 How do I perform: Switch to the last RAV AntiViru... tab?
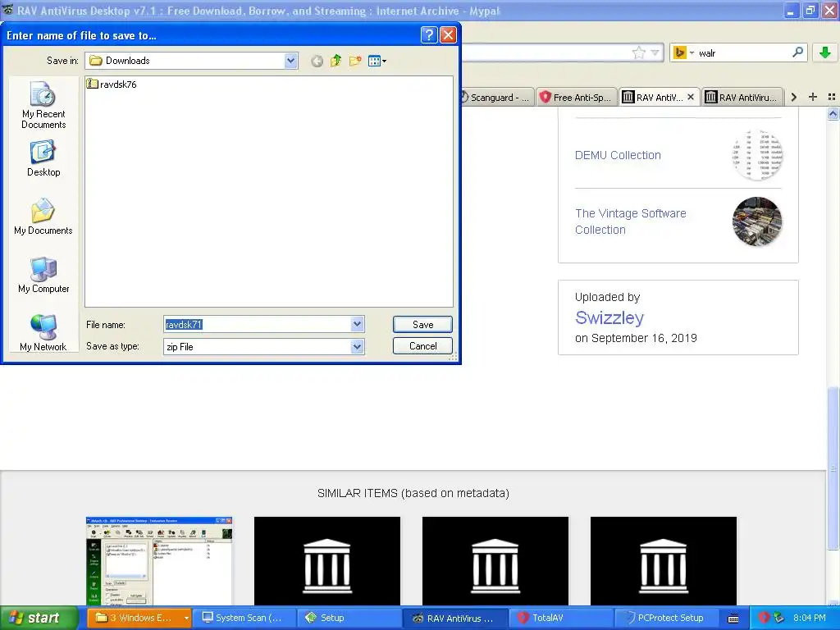742,98
